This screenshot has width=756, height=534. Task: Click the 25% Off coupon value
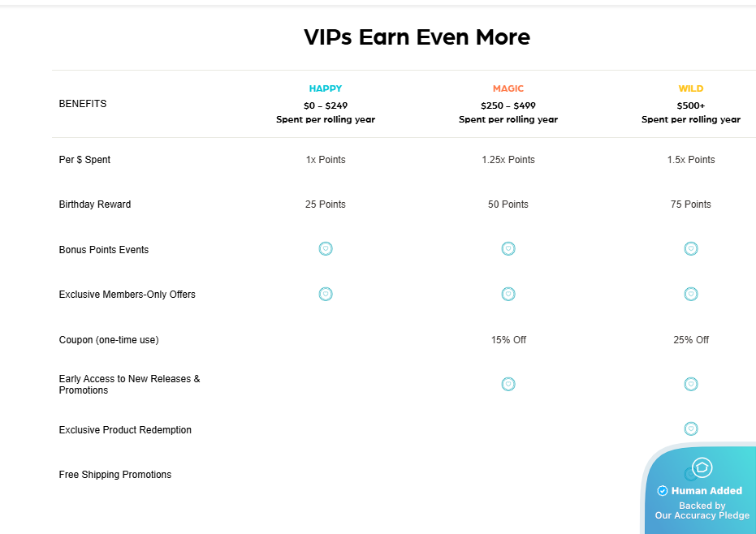pyautogui.click(x=691, y=339)
